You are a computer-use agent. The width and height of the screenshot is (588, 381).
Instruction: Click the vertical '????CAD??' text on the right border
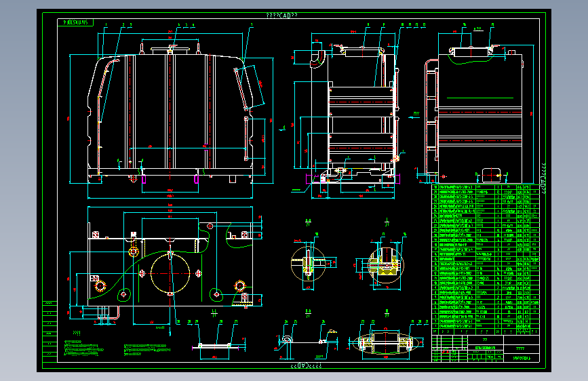coord(544,179)
